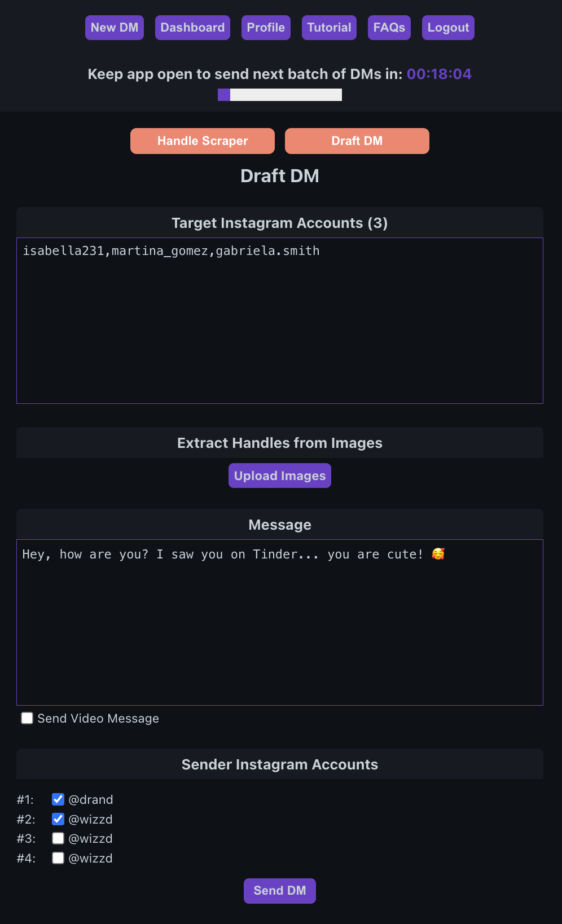The width and height of the screenshot is (562, 924).
Task: Go to the Dashboard
Action: 192,28
